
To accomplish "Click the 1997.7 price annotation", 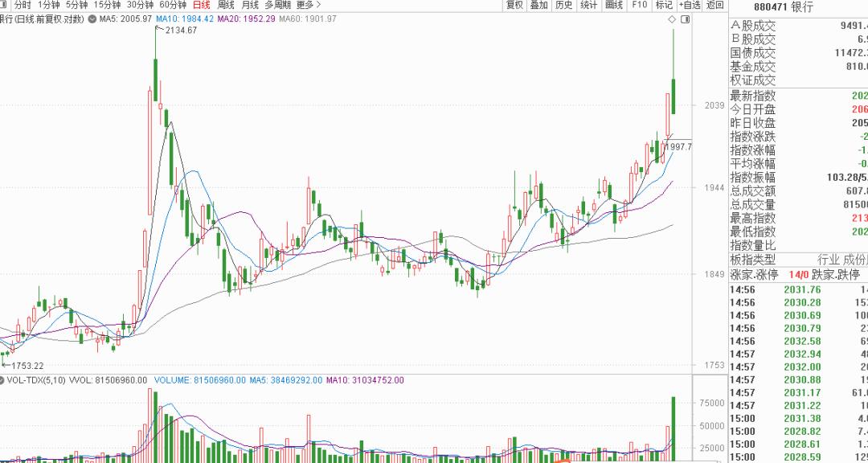I will coord(678,147).
